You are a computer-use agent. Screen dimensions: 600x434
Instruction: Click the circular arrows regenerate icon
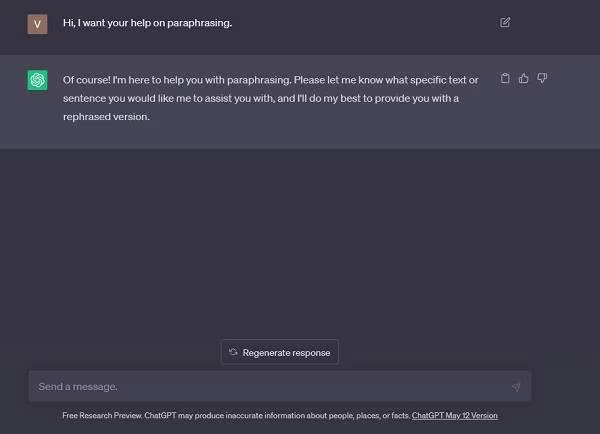[233, 352]
